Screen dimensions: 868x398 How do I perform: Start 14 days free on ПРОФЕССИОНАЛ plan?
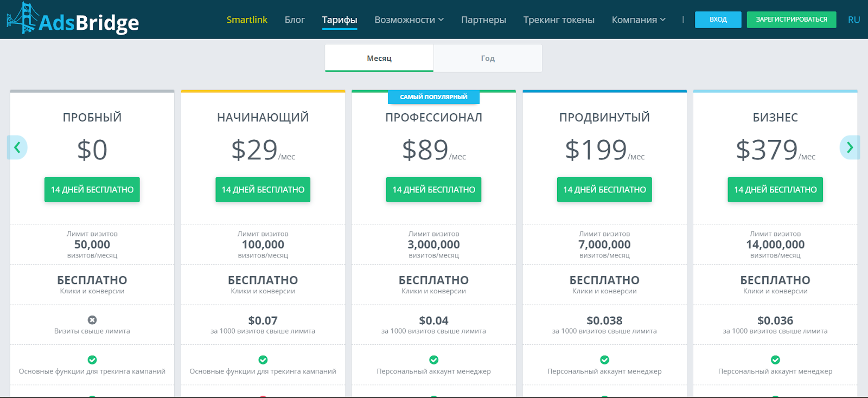434,190
